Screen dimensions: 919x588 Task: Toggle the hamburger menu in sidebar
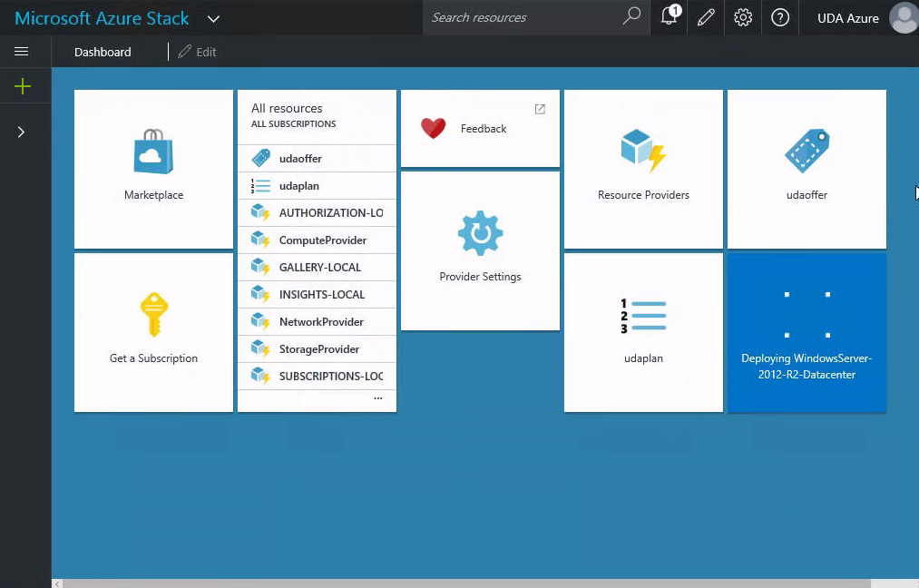pyautogui.click(x=22, y=52)
